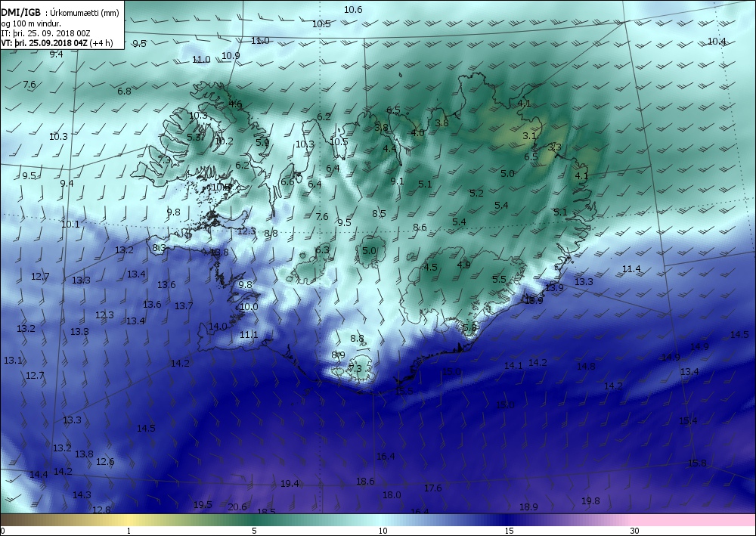Click the DMI/IGB header label
Screen dimensions: 756x536
click(20, 13)
